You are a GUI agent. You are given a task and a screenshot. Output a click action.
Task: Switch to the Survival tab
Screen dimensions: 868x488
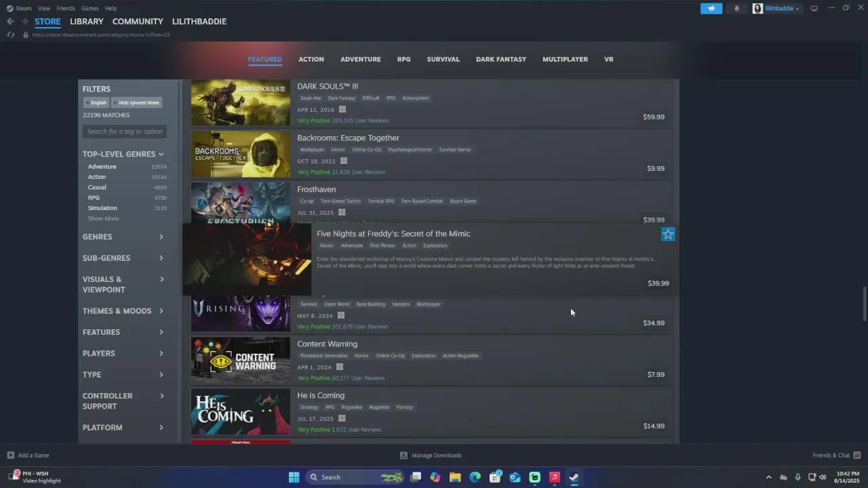(x=443, y=60)
